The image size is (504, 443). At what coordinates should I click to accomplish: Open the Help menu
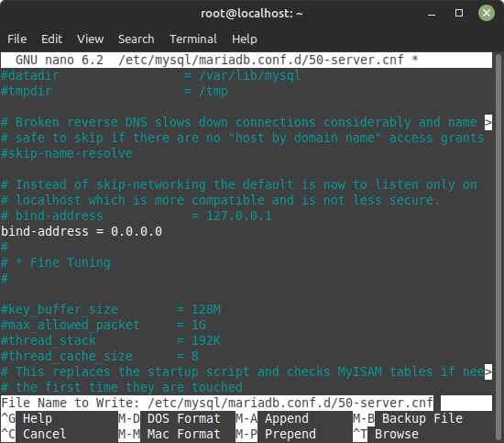(x=245, y=39)
